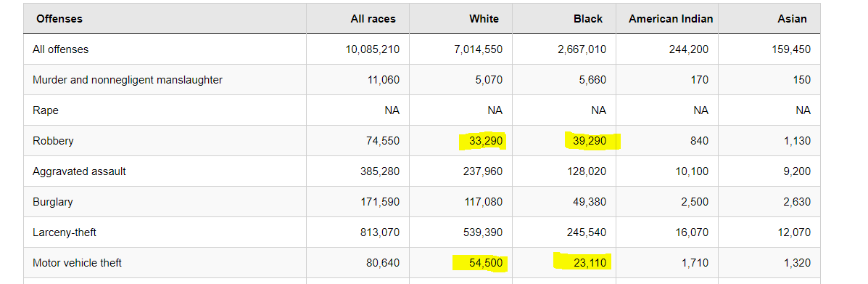The height and width of the screenshot is (284, 868).
Task: Click the Offenses column header
Action: (x=59, y=19)
